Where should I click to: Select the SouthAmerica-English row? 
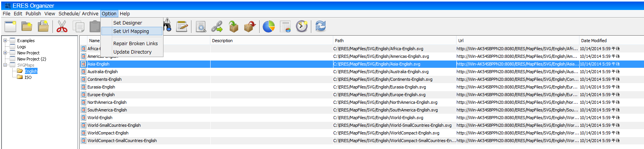tap(362, 110)
